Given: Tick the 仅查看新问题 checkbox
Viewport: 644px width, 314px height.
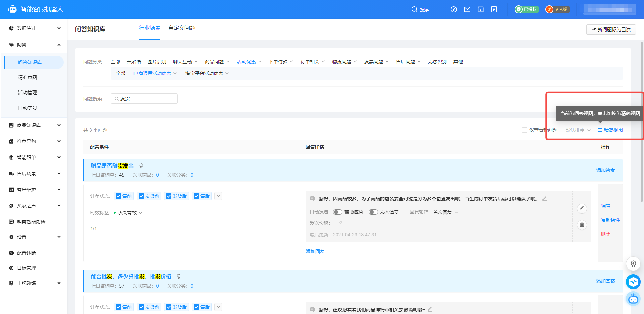Looking at the screenshot, I should pos(525,130).
